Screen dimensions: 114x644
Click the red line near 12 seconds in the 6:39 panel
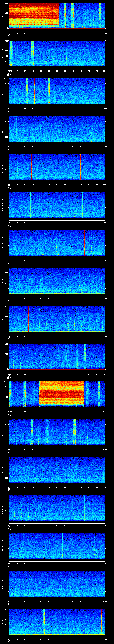29,319
